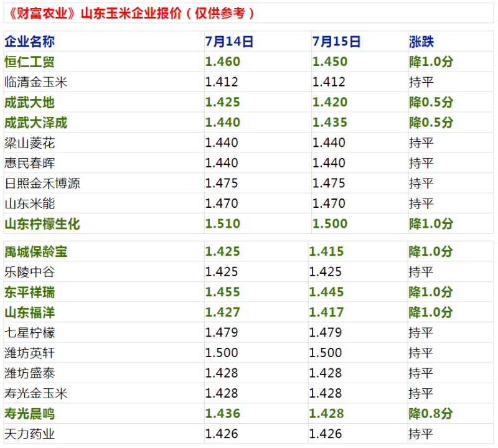The width and height of the screenshot is (498, 448).
Task: Click the 日照金禾博源 company name
Action: click(42, 184)
